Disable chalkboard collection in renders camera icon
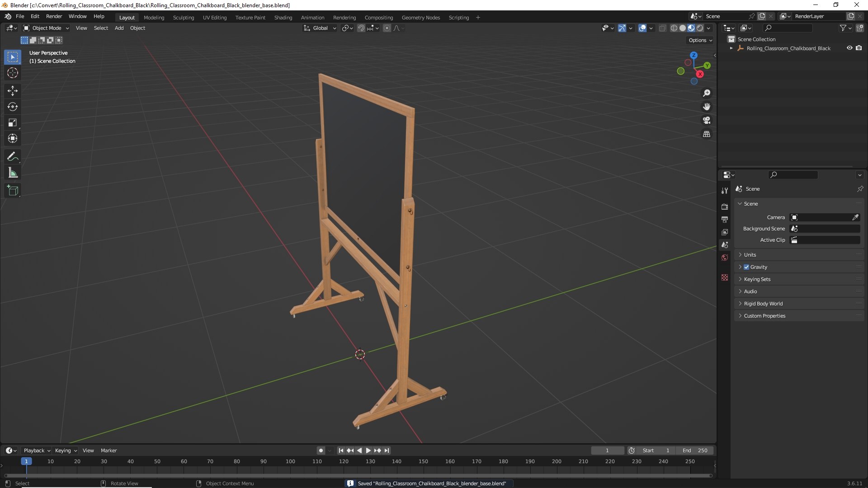Viewport: 868px width, 488px height. tap(859, 48)
